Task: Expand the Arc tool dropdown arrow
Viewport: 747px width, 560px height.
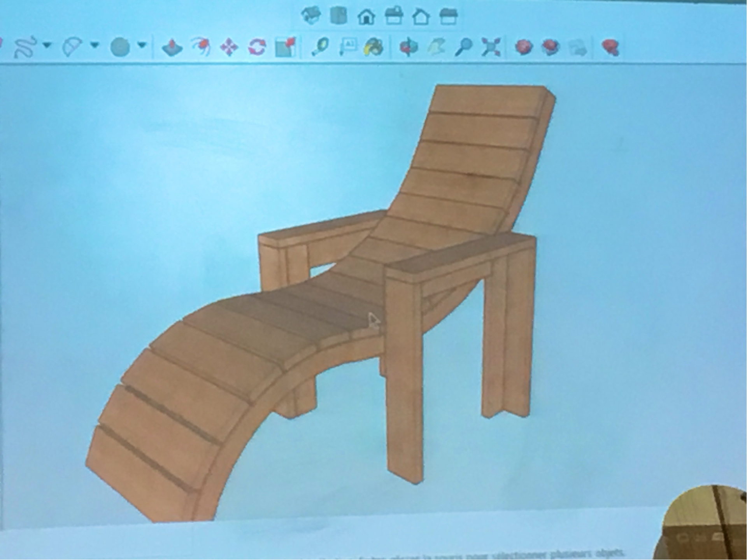Action: click(95, 45)
